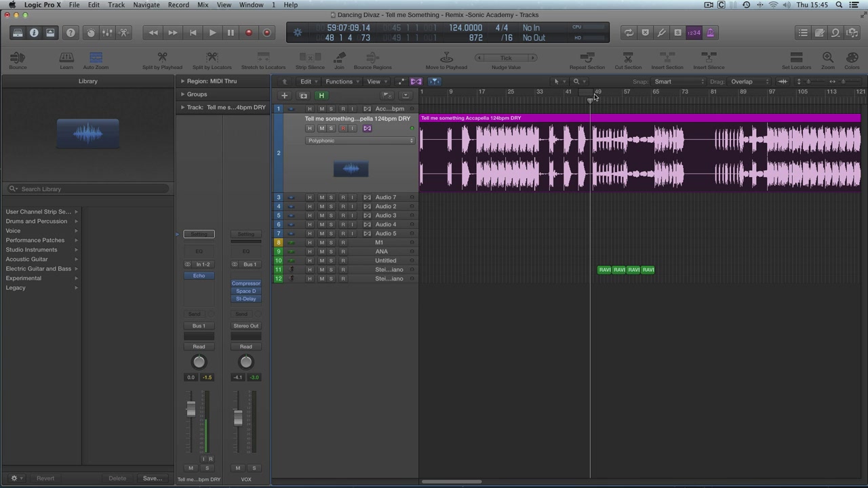Start playback with the Play button
Screen dimensions: 868x488
click(212, 33)
